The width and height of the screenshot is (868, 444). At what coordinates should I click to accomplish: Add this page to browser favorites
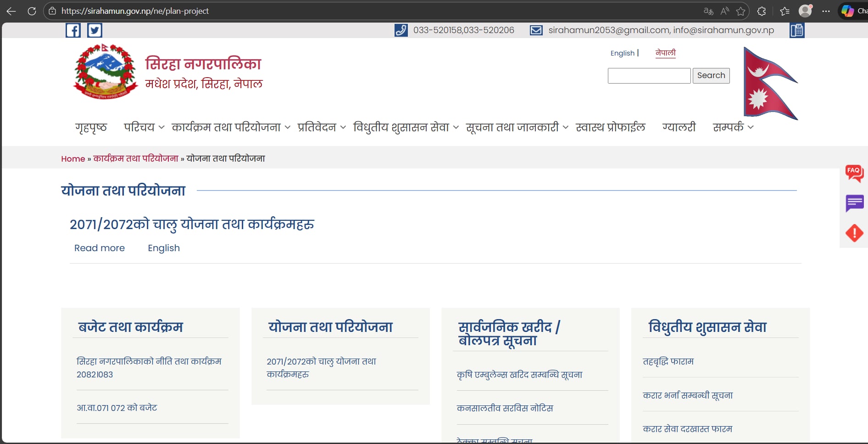pos(740,11)
